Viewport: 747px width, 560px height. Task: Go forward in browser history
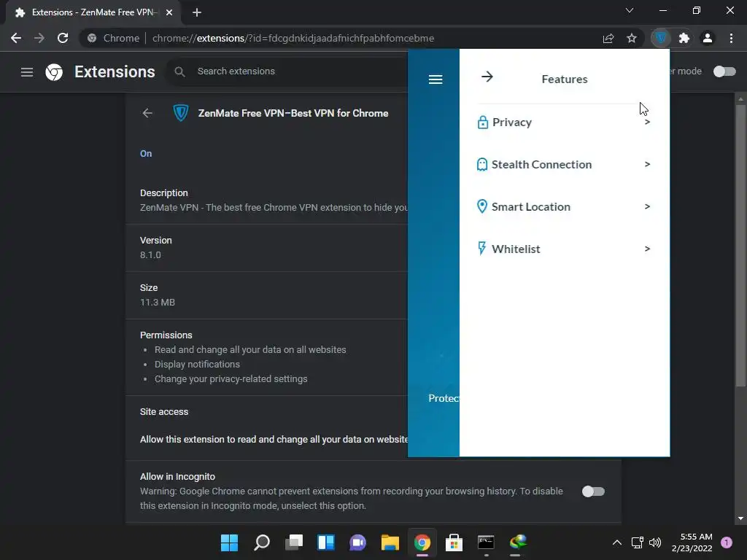click(x=39, y=38)
